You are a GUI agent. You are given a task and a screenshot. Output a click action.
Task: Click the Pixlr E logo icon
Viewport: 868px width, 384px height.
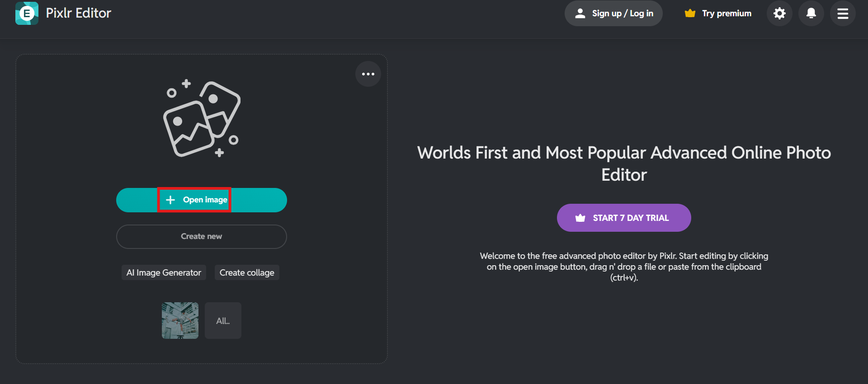(x=27, y=14)
